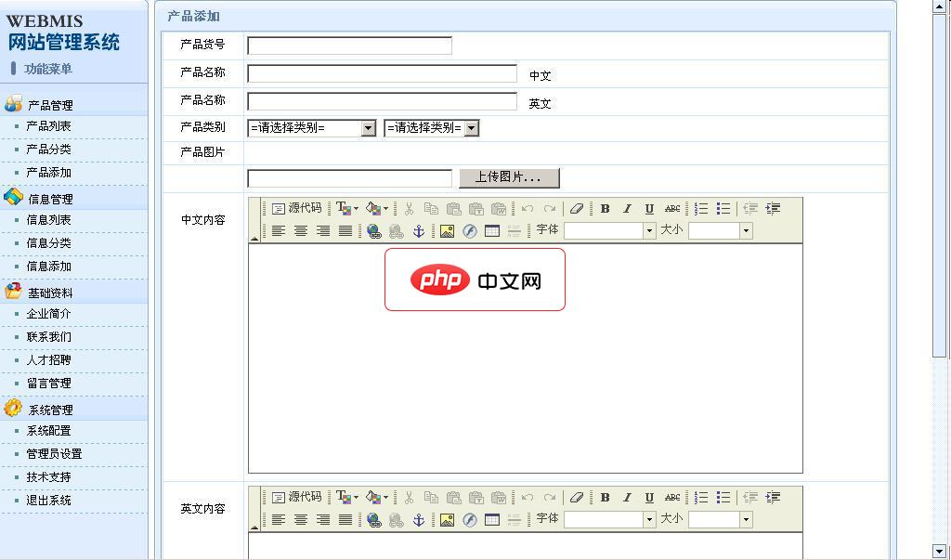The height and width of the screenshot is (560, 951).
Task: Open 管理员设置 in the sidebar
Action: 54,454
